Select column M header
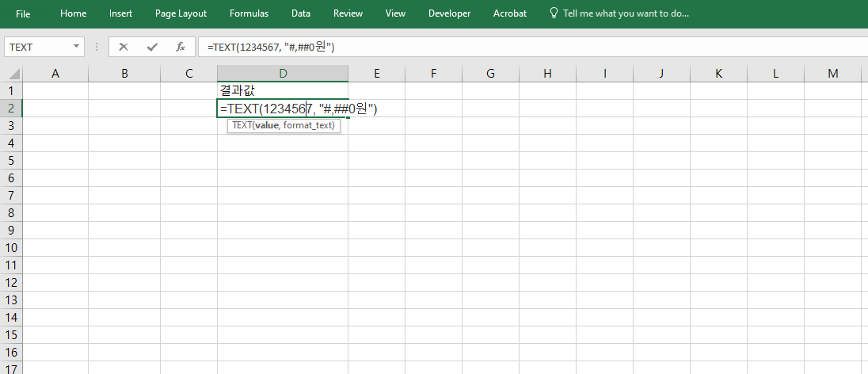This screenshot has height=374, width=868. [832, 73]
